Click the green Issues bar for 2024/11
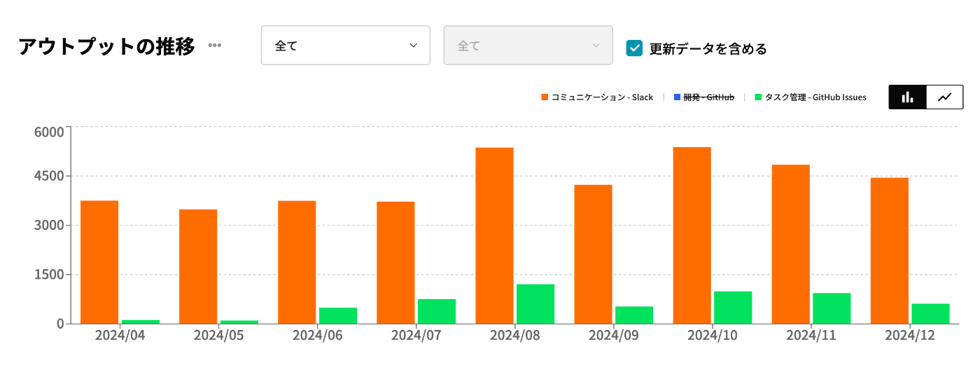Image resolution: width=980 pixels, height=379 pixels. (x=832, y=308)
